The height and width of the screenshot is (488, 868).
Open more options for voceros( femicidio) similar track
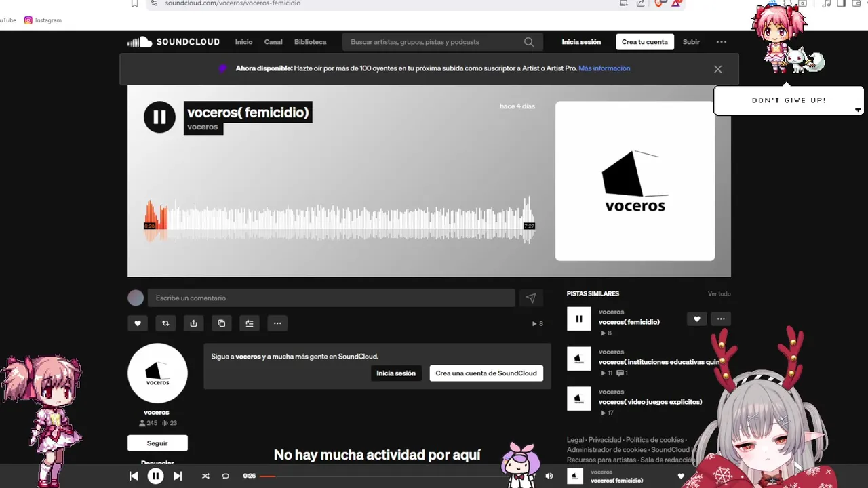721,319
